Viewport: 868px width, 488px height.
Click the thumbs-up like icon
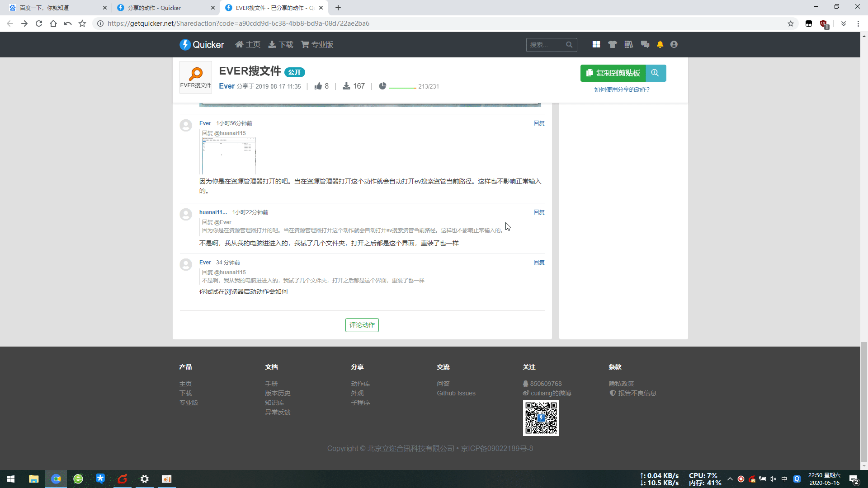(318, 86)
